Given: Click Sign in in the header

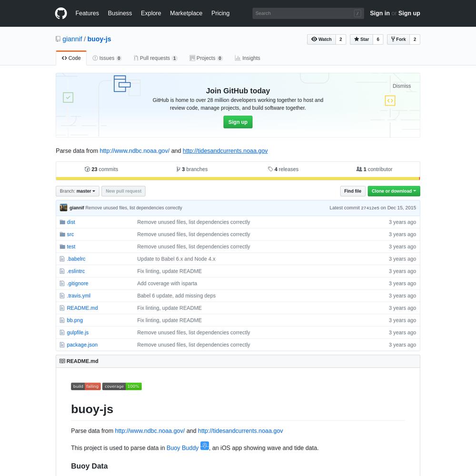Looking at the screenshot, I should click(x=380, y=13).
